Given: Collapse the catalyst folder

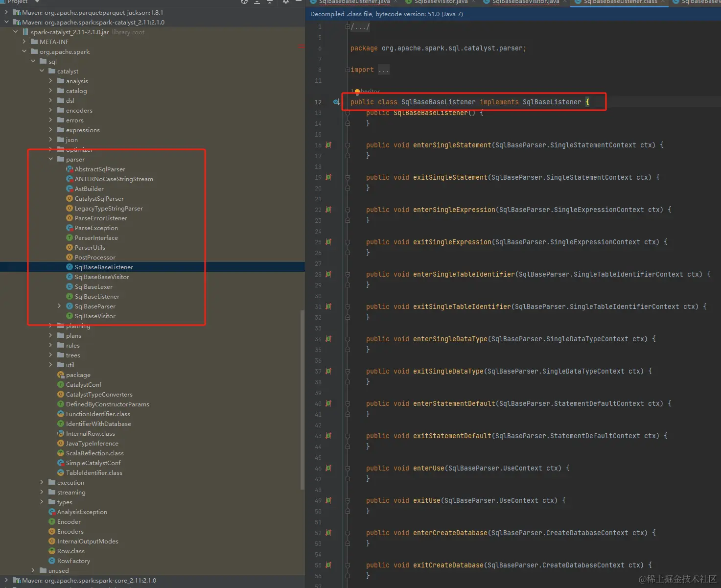Looking at the screenshot, I should tap(42, 71).
